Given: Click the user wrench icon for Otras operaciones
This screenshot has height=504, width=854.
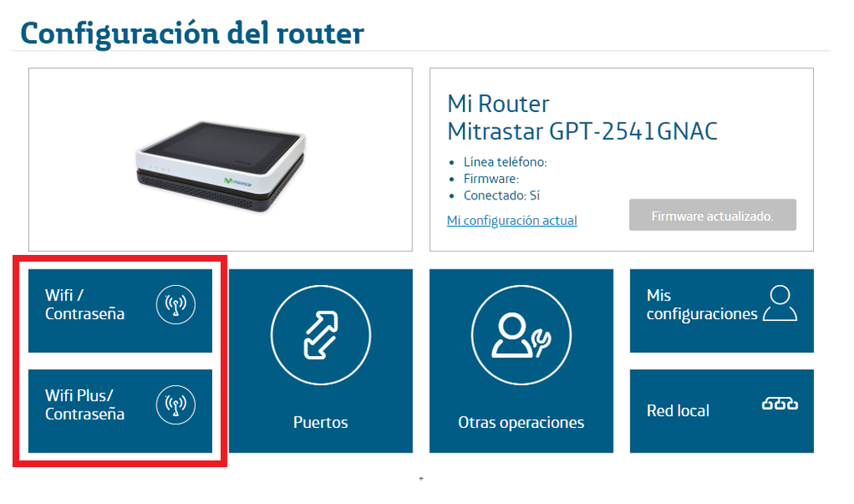Looking at the screenshot, I should pos(521,335).
